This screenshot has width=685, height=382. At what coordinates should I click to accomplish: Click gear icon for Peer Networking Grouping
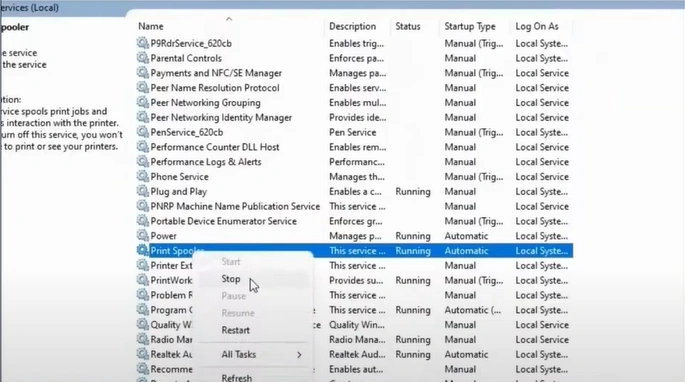point(142,102)
